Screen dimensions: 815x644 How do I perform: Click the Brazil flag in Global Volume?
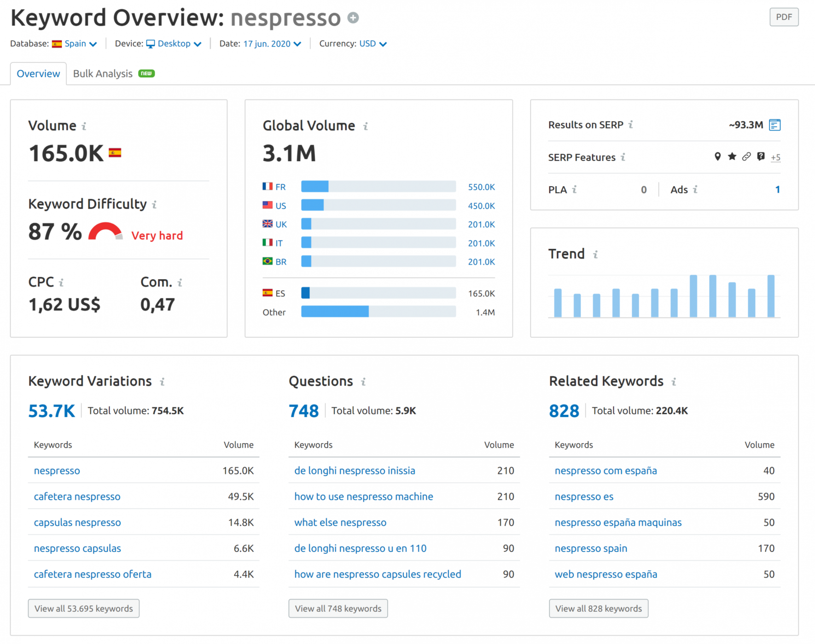(268, 261)
